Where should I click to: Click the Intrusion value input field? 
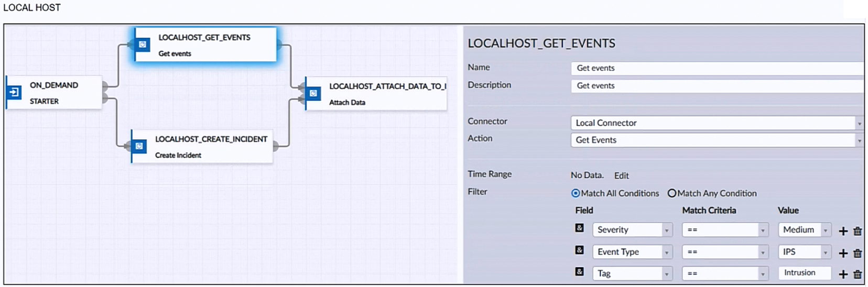tap(804, 273)
